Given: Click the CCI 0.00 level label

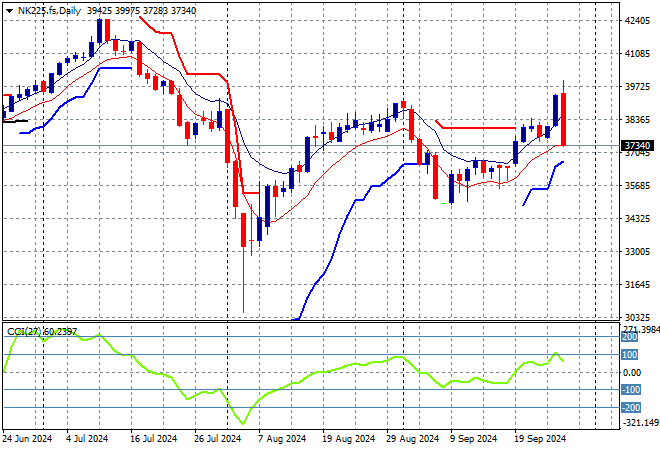Looking at the screenshot, I should [632, 373].
